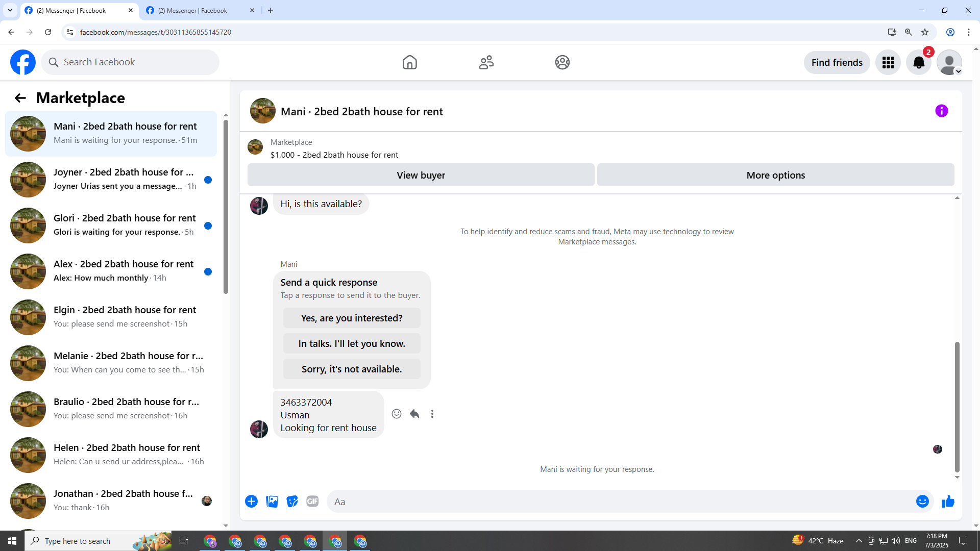Switch to the second Messenger browser tab

click(x=194, y=10)
